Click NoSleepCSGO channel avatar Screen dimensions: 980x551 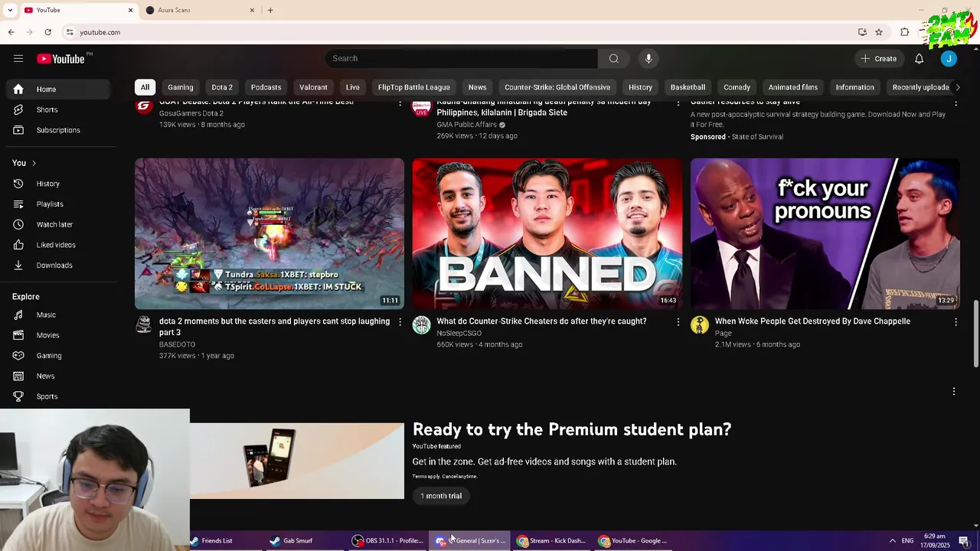421,325
